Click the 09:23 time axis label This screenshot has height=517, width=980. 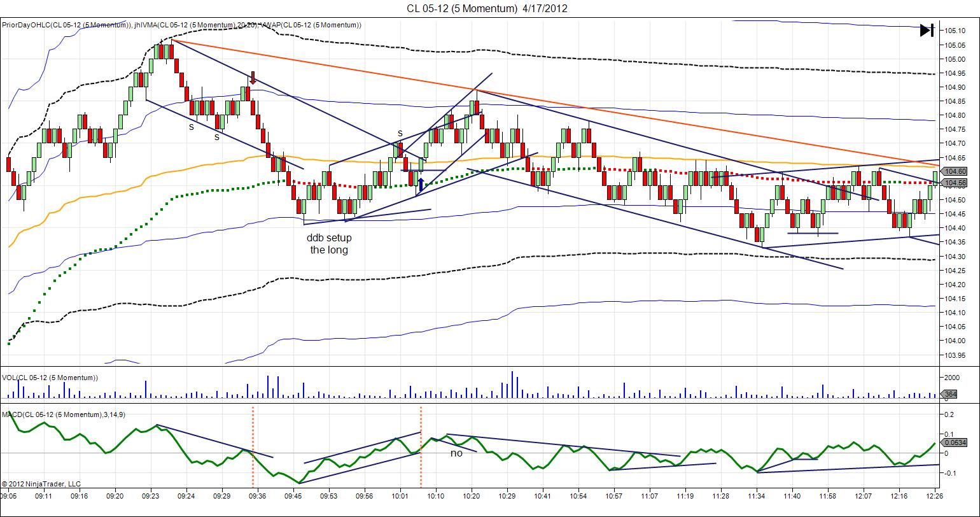pos(151,495)
